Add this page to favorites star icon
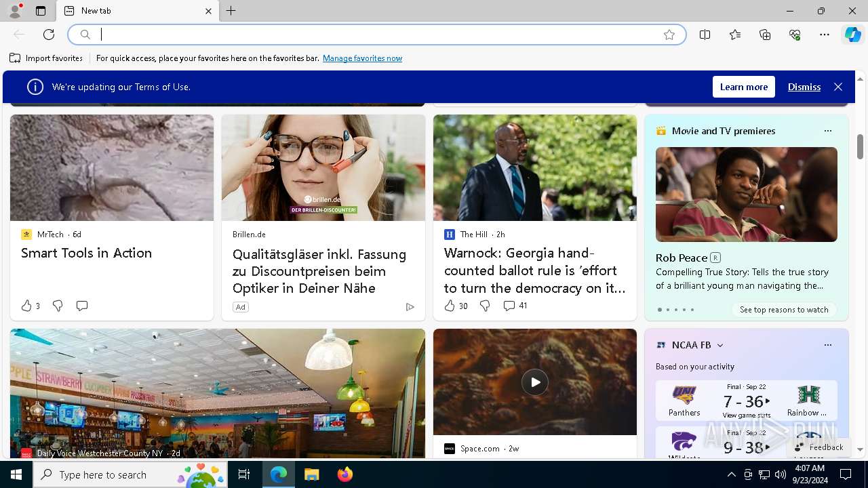 (669, 35)
